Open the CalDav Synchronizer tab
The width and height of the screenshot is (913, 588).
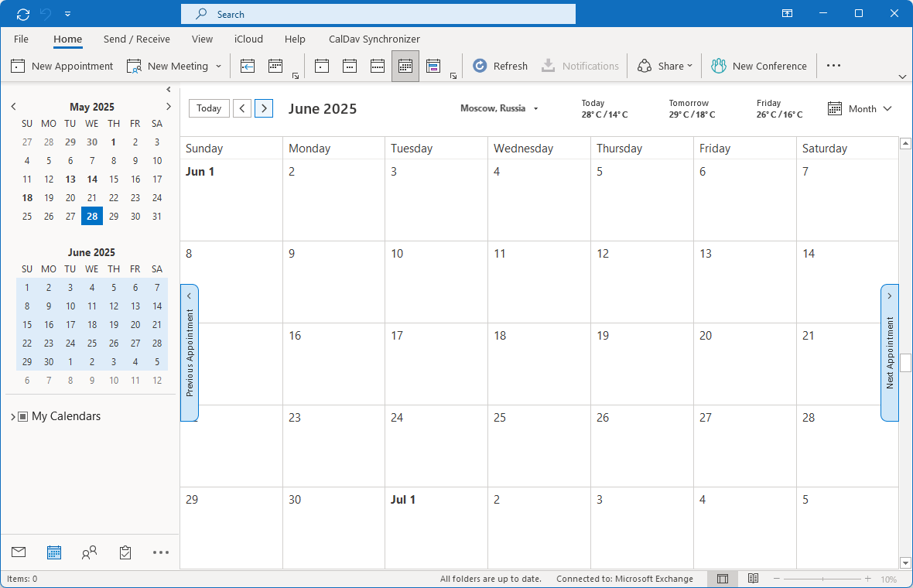(x=374, y=39)
